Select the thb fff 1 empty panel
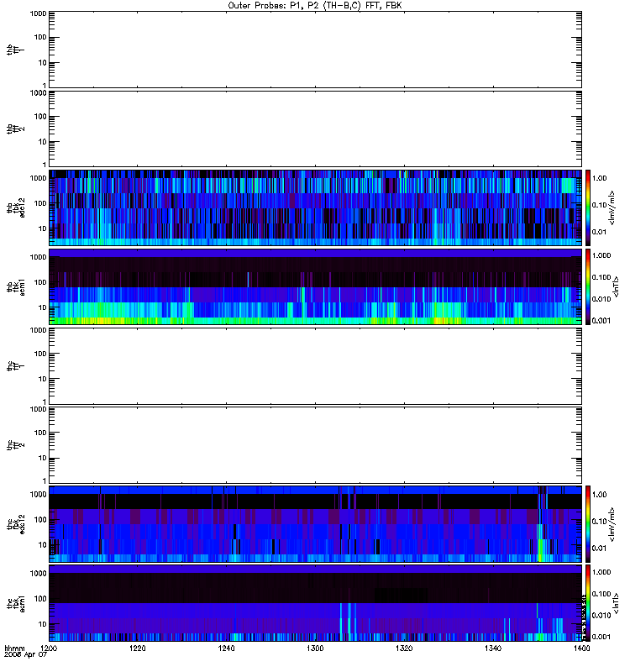 click(315, 50)
